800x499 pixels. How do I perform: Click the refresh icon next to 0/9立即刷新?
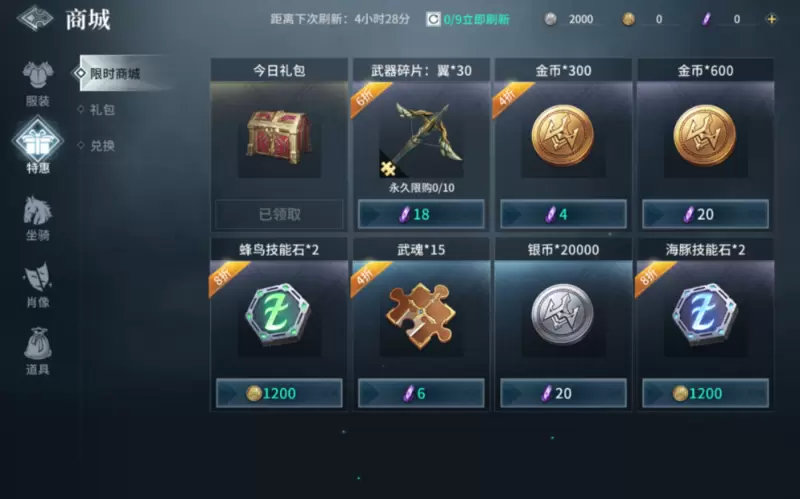pyautogui.click(x=433, y=19)
